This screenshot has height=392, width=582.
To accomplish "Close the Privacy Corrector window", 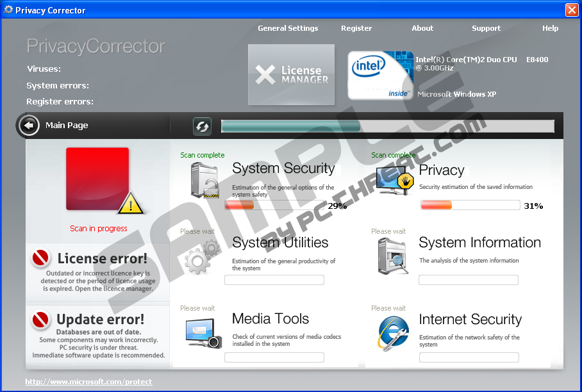I will (x=571, y=10).
